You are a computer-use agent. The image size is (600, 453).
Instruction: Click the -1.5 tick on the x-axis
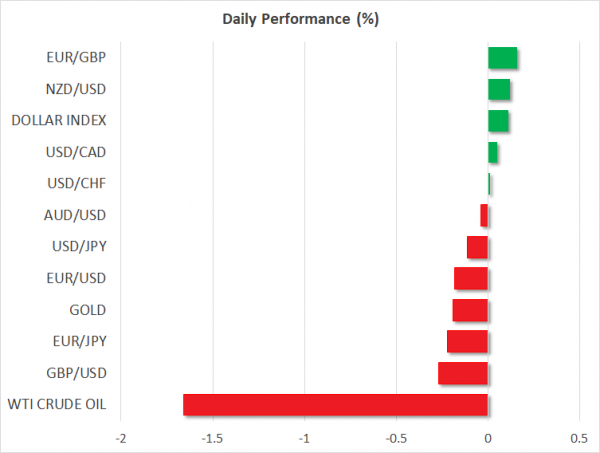pos(213,438)
